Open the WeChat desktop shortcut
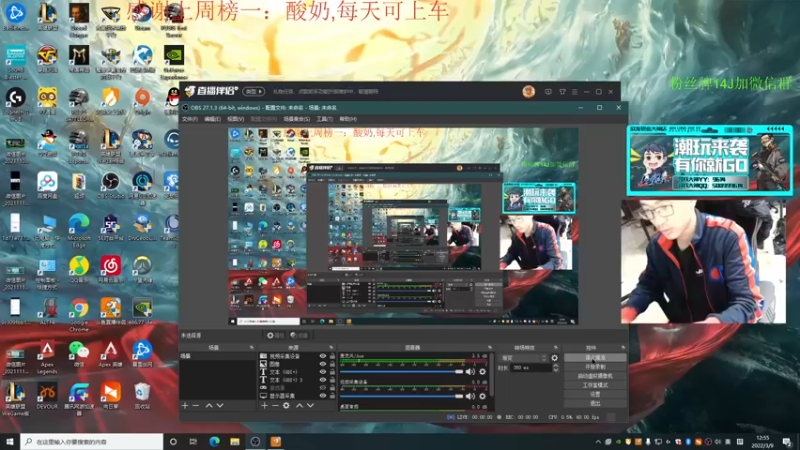The width and height of the screenshot is (800, 450). point(79,355)
